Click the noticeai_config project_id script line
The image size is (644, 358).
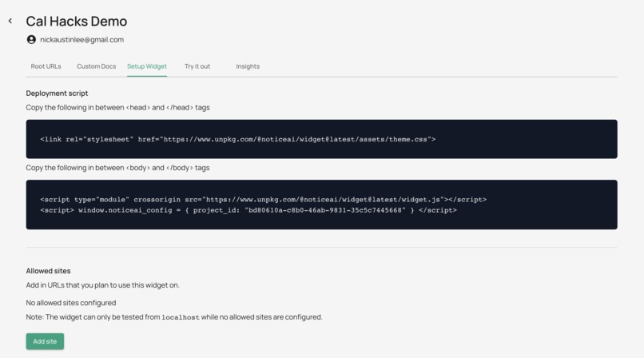(x=248, y=210)
